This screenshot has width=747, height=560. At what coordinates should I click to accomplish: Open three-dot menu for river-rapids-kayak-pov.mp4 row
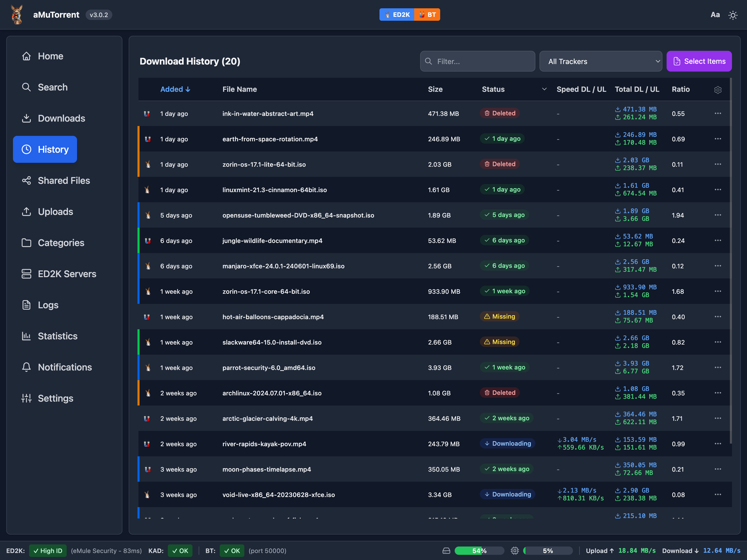coord(718,444)
